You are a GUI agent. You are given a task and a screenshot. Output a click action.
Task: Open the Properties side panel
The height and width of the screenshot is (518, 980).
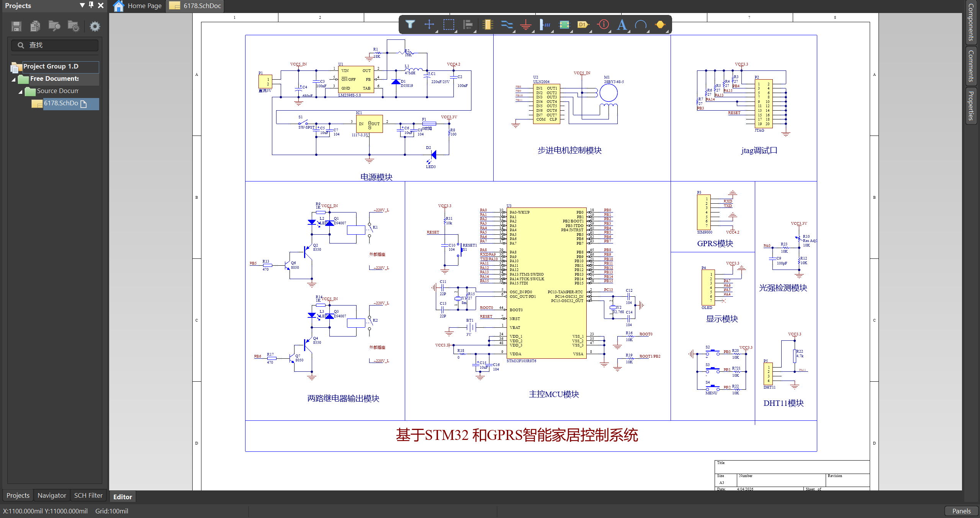pyautogui.click(x=971, y=106)
